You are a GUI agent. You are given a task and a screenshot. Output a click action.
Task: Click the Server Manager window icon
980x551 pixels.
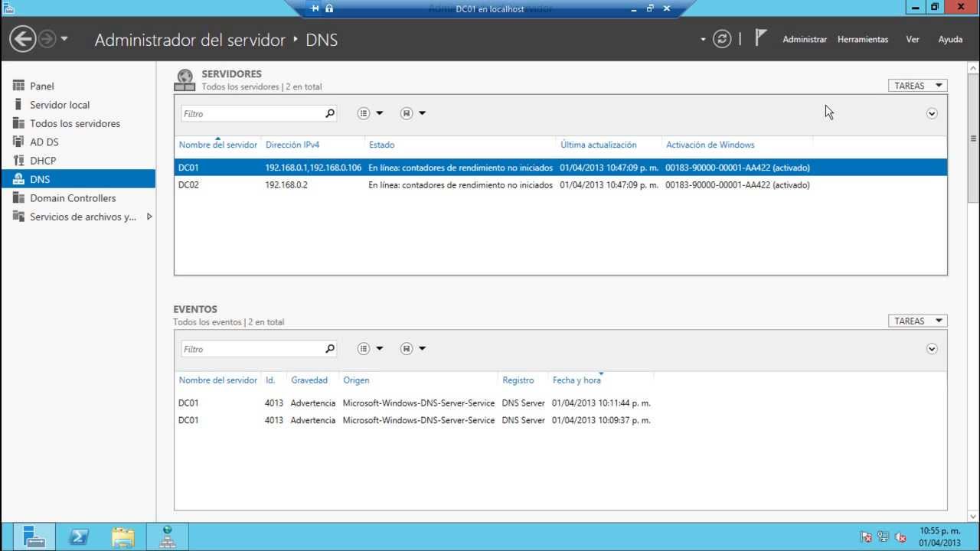8,7
